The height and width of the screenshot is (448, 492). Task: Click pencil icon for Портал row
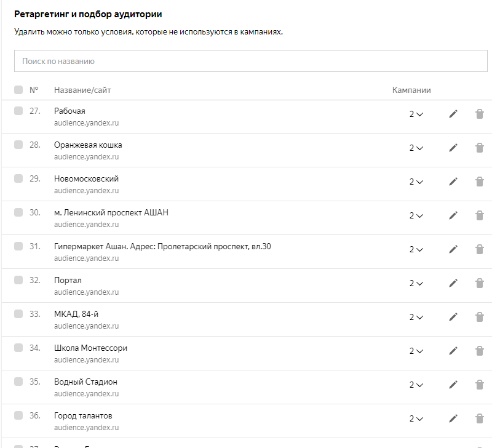coord(453,283)
